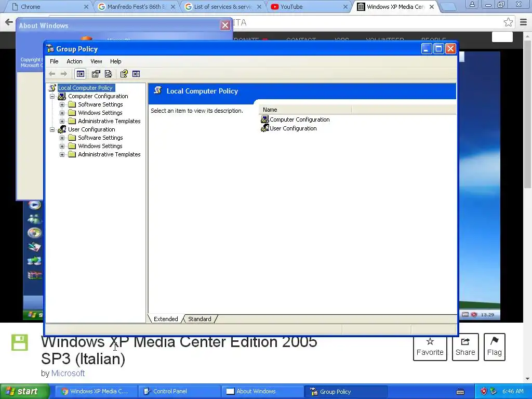
Task: Click the User Configuration icon in the Name list
Action: tap(264, 128)
